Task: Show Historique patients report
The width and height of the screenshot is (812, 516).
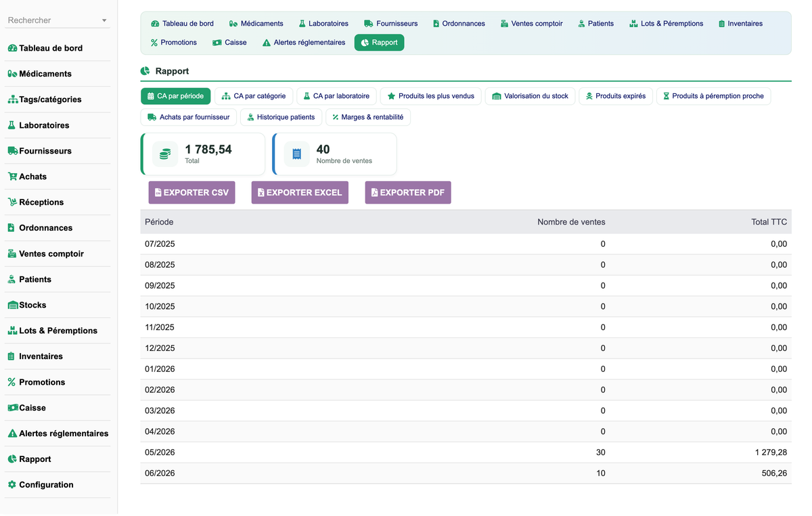Action: coord(281,117)
